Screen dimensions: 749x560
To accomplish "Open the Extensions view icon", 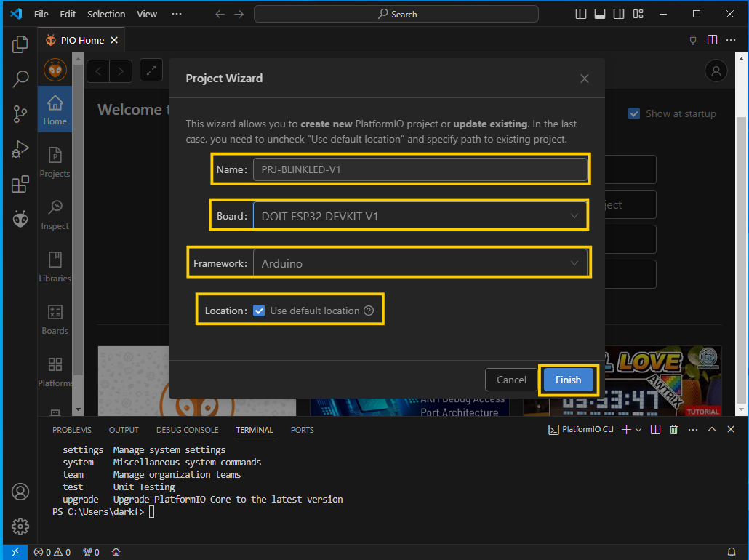I will [x=20, y=184].
